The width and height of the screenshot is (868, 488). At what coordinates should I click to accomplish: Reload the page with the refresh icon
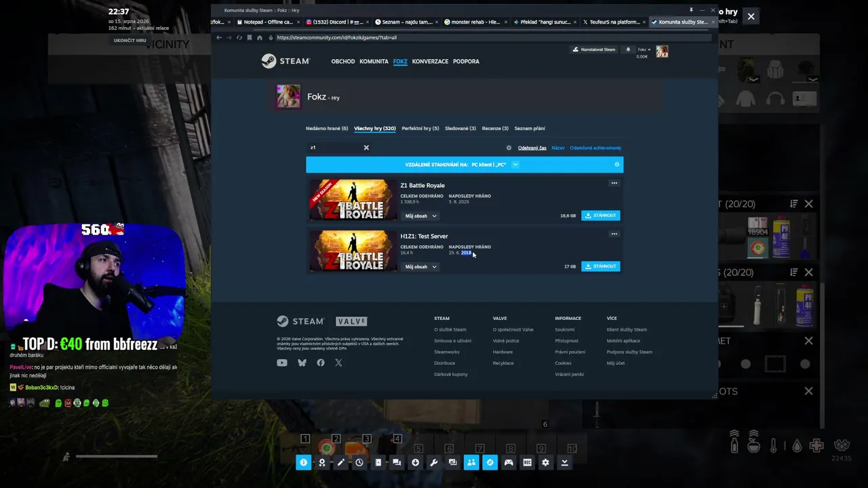239,37
